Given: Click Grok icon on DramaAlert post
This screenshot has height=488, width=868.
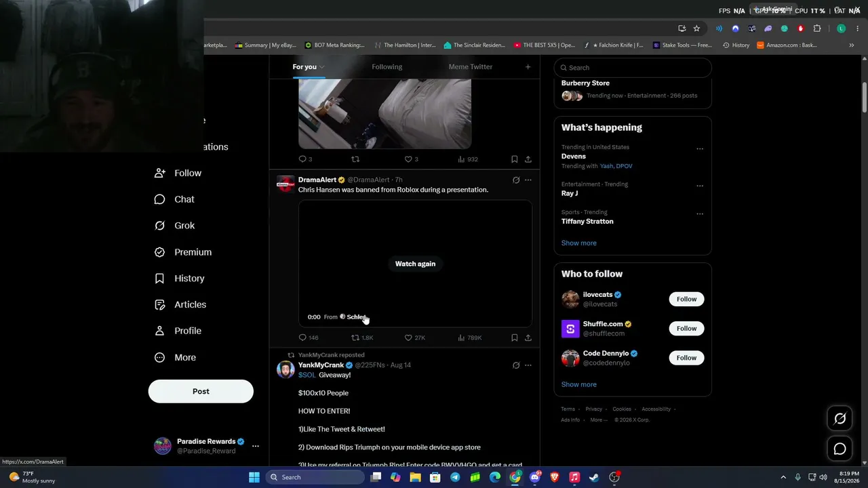Looking at the screenshot, I should (x=516, y=180).
